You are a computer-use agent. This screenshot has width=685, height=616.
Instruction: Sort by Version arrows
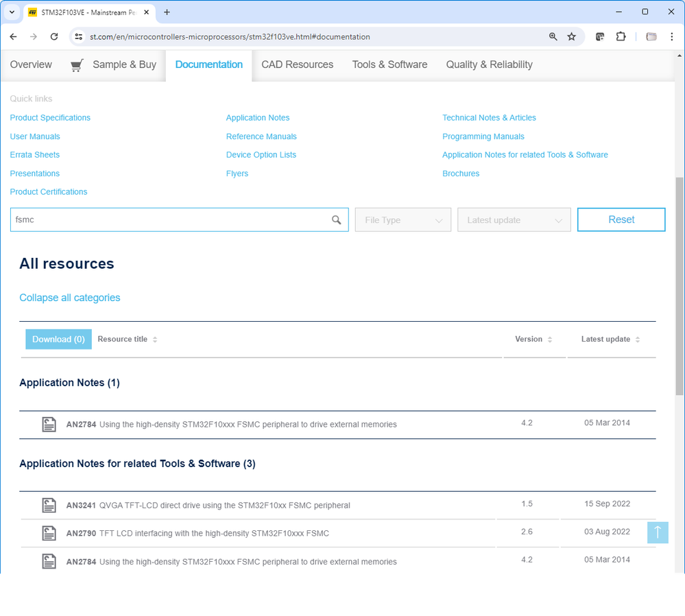(550, 340)
